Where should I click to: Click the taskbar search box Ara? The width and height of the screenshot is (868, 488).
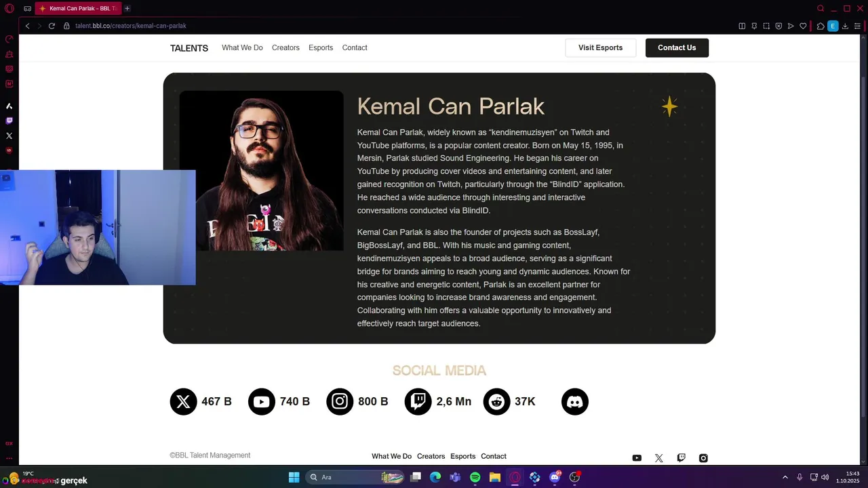355,477
